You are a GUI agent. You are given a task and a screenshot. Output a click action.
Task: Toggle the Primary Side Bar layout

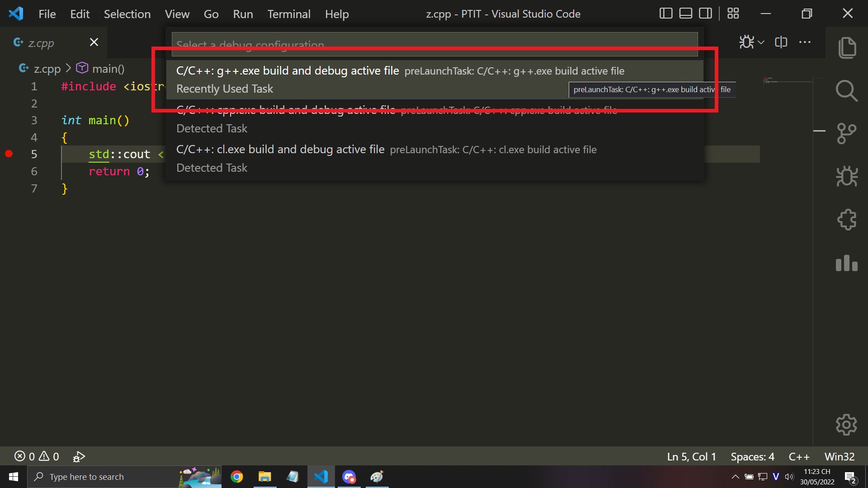click(x=666, y=14)
